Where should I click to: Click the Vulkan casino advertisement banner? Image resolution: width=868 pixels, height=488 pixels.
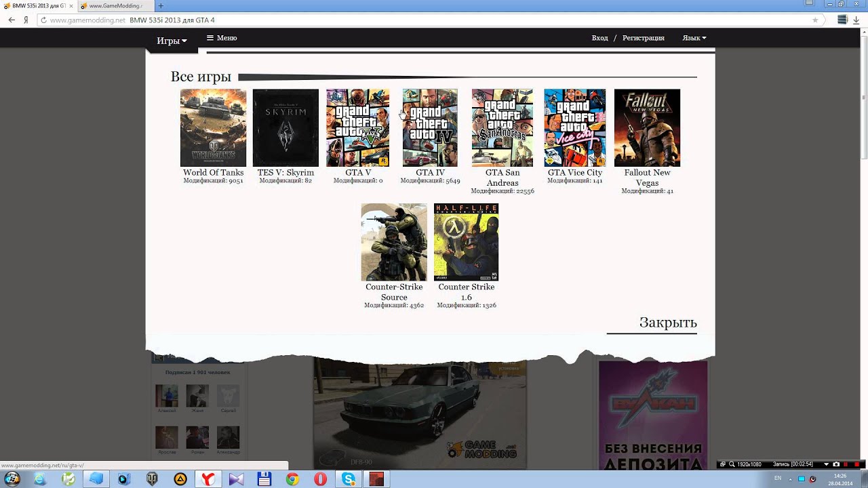click(x=653, y=415)
